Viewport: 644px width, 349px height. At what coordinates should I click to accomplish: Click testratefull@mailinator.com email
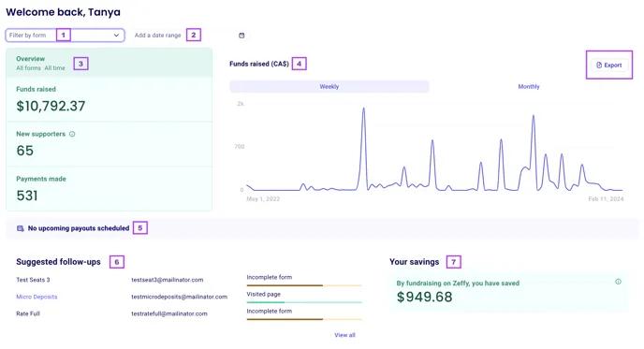click(x=169, y=313)
